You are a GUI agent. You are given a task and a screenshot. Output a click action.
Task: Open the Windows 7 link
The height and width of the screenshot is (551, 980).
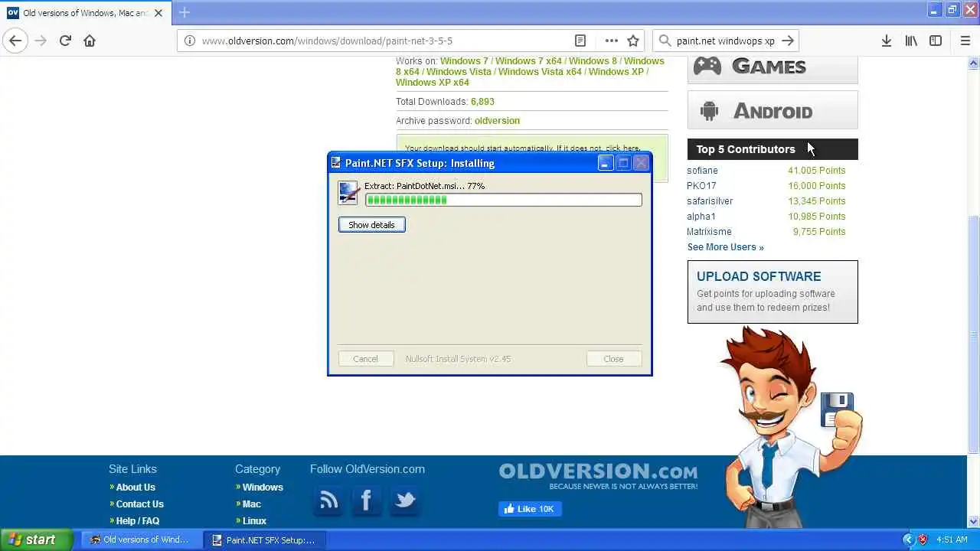(x=464, y=61)
